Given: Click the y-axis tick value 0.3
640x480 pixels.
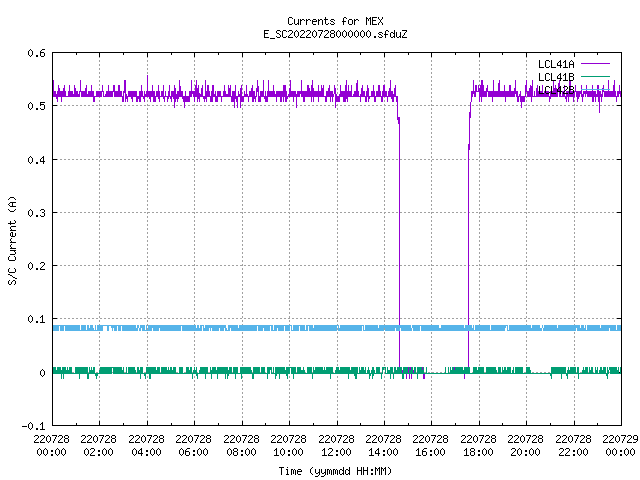Looking at the screenshot, I should [x=36, y=213].
